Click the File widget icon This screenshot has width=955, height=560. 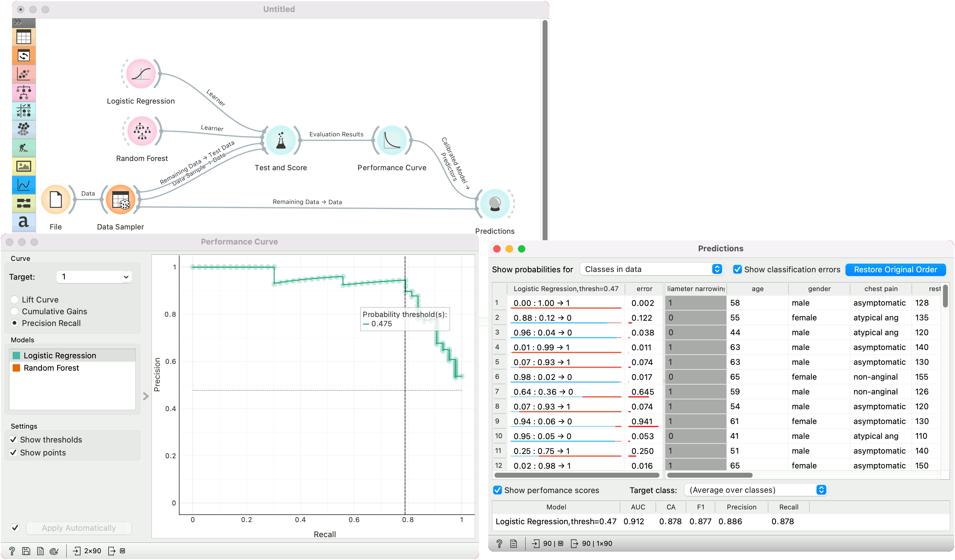[x=56, y=200]
